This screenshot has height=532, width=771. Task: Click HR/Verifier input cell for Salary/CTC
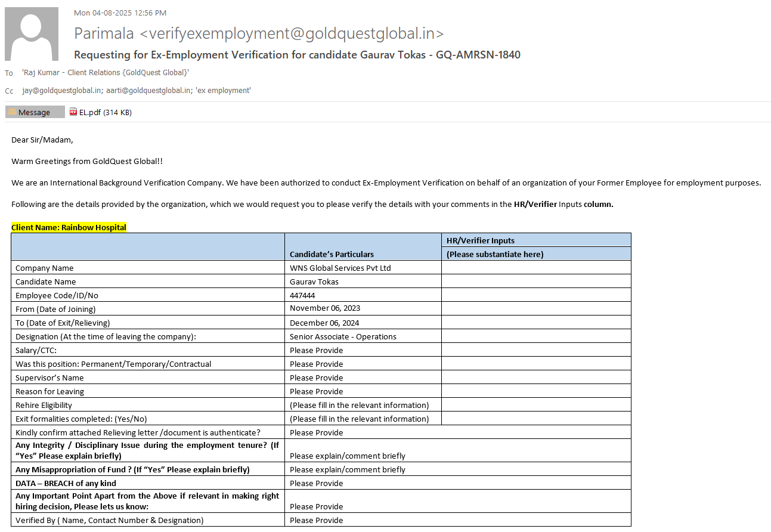pyautogui.click(x=535, y=350)
